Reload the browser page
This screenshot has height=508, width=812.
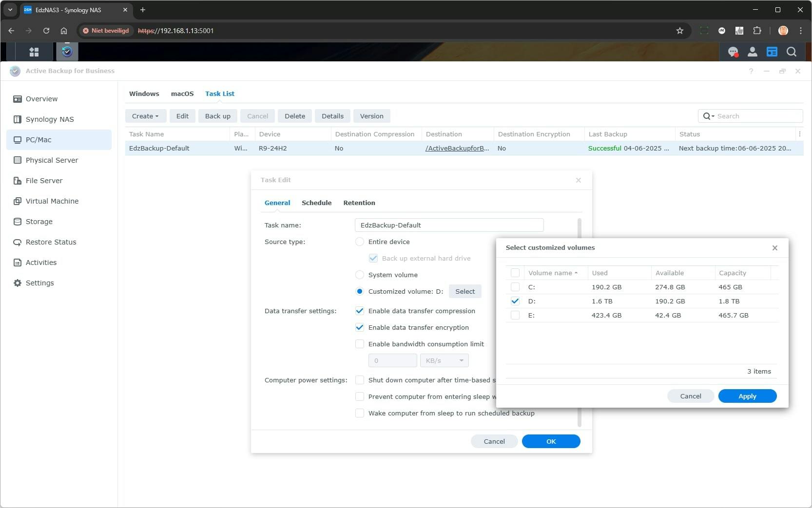coord(46,31)
